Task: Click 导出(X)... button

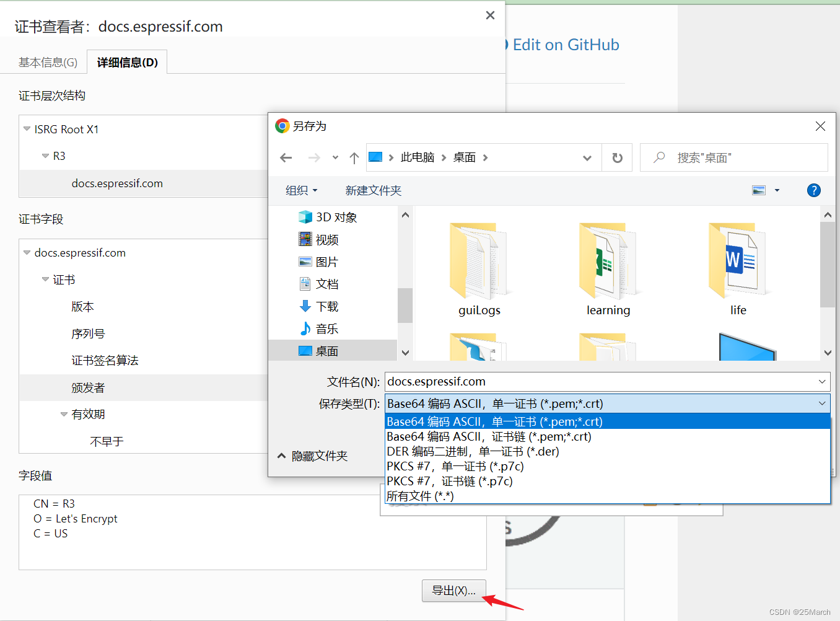Action: 454,591
